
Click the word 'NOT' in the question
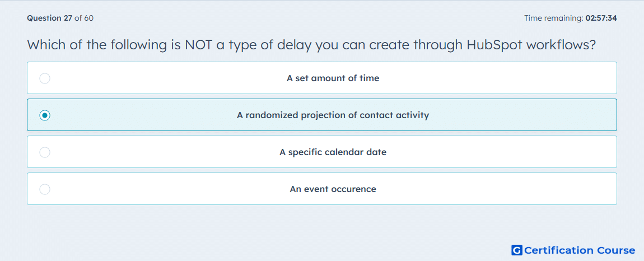(x=198, y=45)
